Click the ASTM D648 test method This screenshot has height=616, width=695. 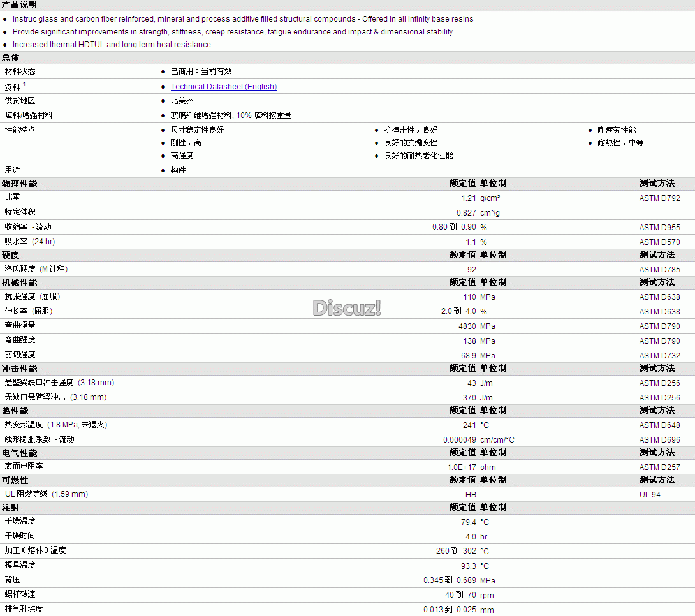tap(659, 425)
